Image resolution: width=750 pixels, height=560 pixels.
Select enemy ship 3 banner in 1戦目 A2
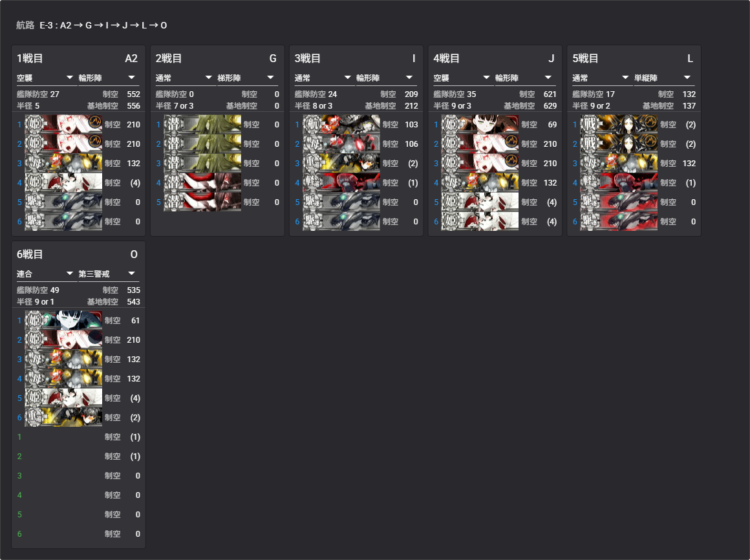[x=63, y=163]
